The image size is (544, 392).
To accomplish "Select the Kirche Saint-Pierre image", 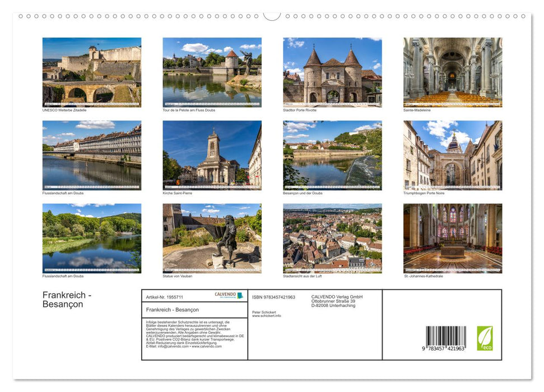I will 212,155.
